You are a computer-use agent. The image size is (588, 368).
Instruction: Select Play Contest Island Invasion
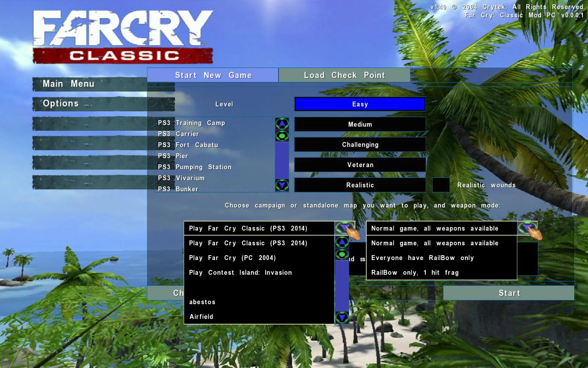240,273
